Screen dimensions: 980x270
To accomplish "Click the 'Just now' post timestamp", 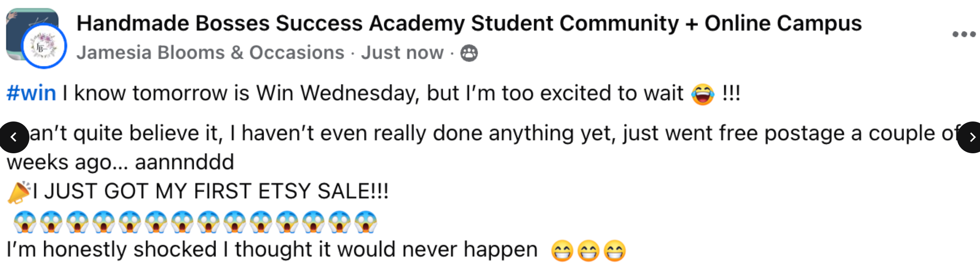I will [x=402, y=53].
